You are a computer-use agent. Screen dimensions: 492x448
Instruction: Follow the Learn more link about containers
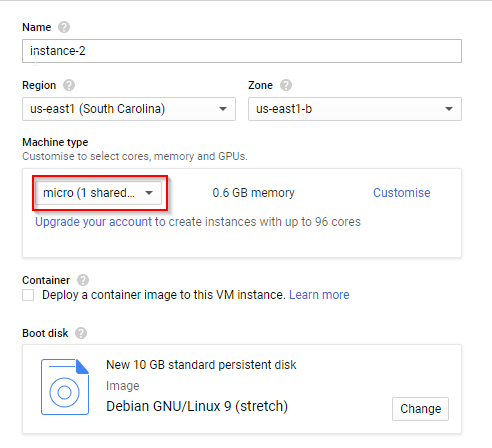click(x=319, y=295)
